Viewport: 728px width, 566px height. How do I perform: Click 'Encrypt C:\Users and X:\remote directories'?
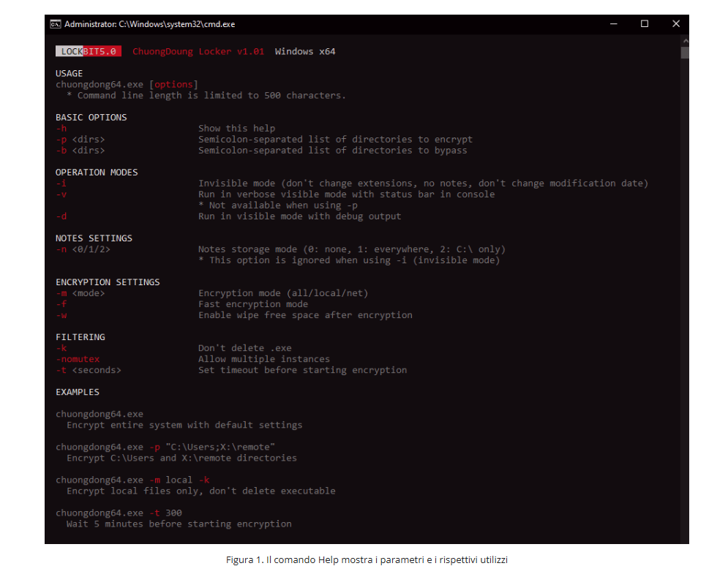point(181,459)
